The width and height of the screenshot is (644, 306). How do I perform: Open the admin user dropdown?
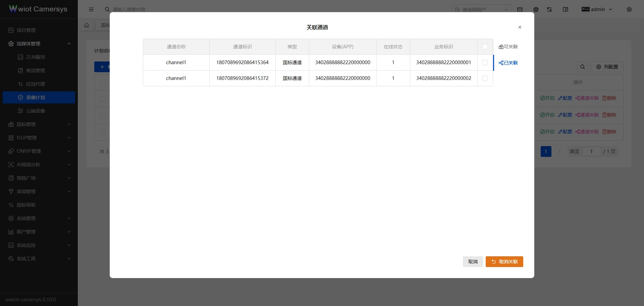(597, 9)
